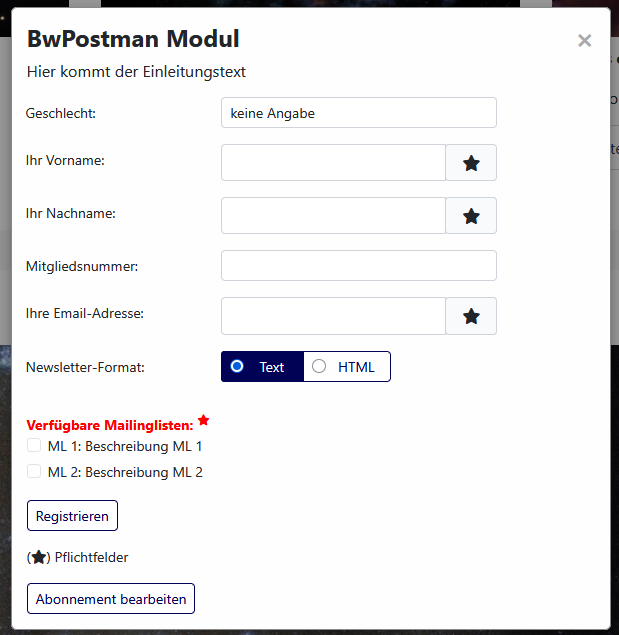619x635 pixels.
Task: Focus the Ihr Nachname input field
Action: tap(333, 216)
